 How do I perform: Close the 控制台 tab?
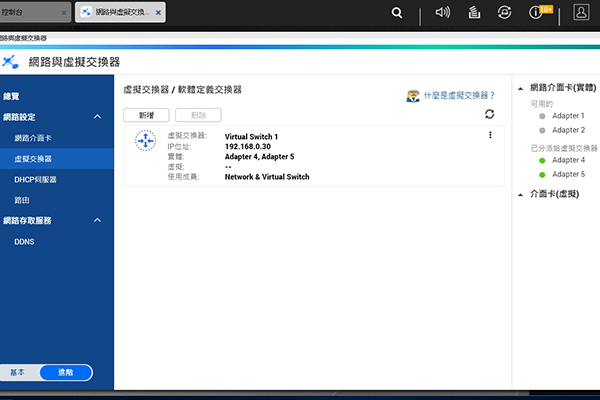point(64,13)
